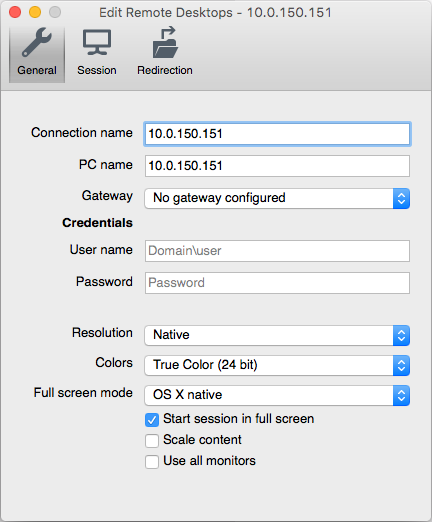Expand Full screen mode OS X native dropdown

click(277, 395)
